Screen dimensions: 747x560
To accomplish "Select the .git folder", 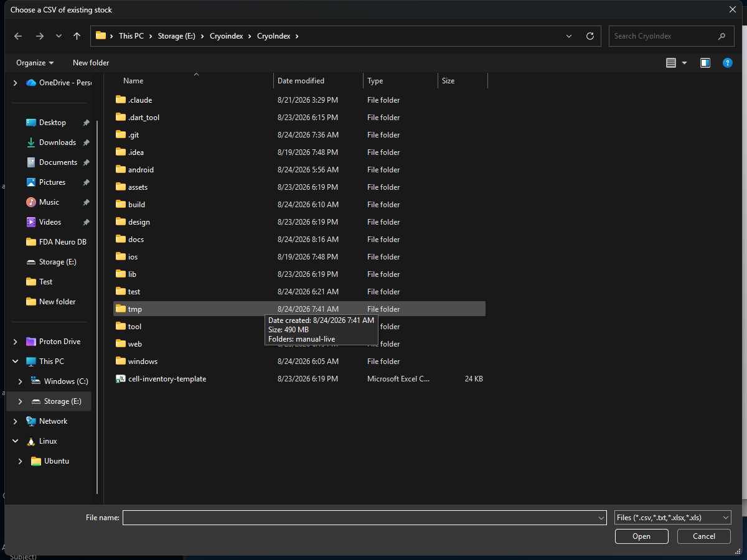I will coord(299,135).
